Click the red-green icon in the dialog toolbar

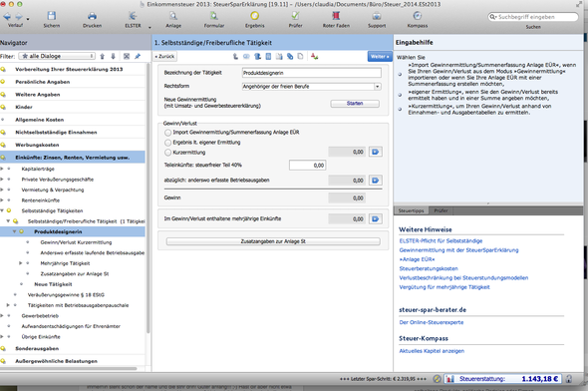point(314,56)
